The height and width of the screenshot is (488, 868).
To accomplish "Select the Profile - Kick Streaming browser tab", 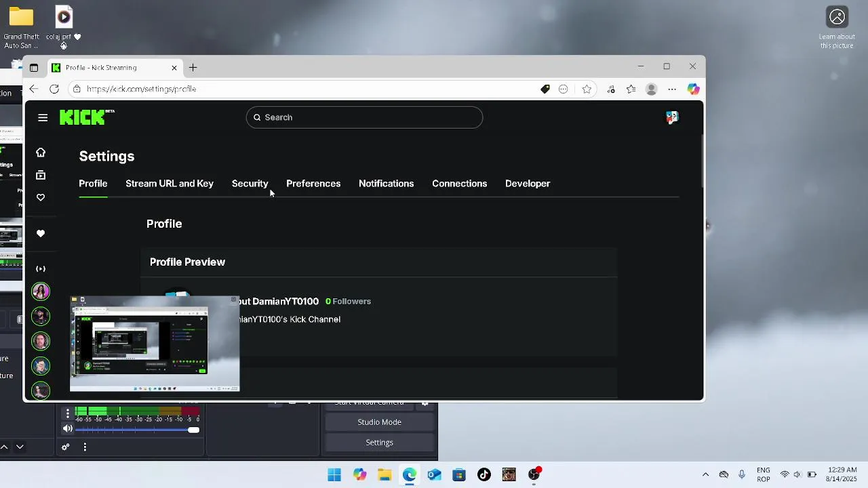I will point(115,68).
